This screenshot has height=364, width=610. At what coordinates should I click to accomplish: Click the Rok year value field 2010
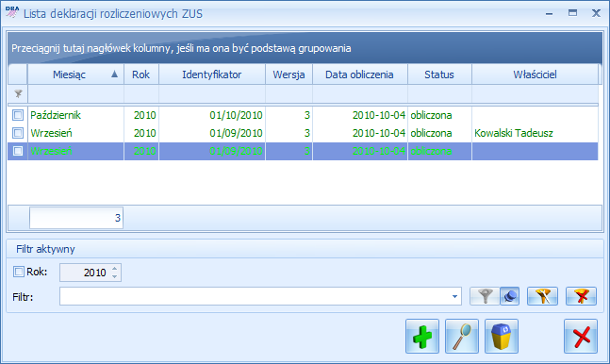click(x=86, y=273)
